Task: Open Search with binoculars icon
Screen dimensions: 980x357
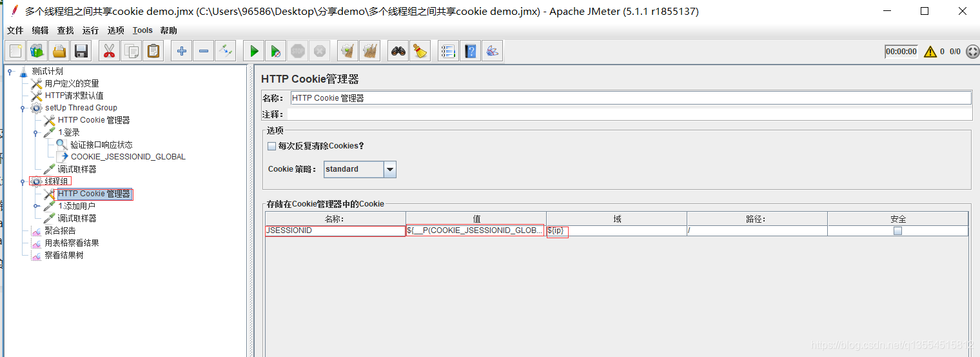Action: (398, 51)
